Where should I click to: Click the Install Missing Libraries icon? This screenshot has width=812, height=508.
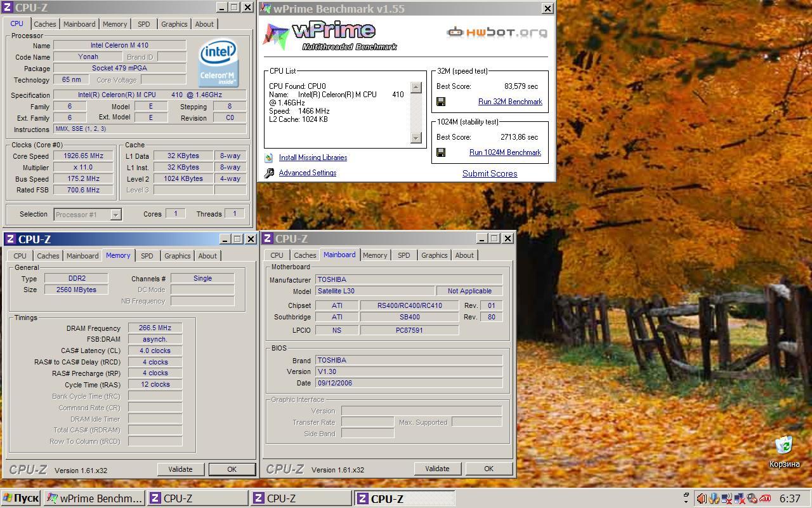(269, 157)
